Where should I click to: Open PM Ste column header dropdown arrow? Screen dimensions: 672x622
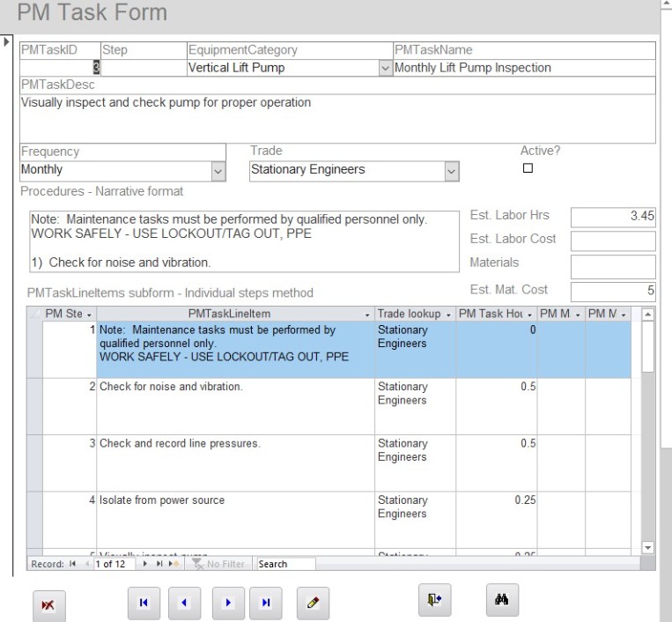coord(89,315)
